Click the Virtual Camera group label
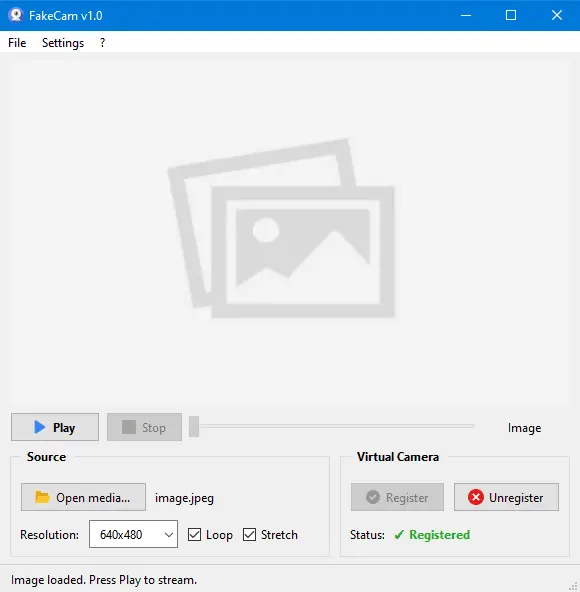580x592 pixels. click(398, 457)
